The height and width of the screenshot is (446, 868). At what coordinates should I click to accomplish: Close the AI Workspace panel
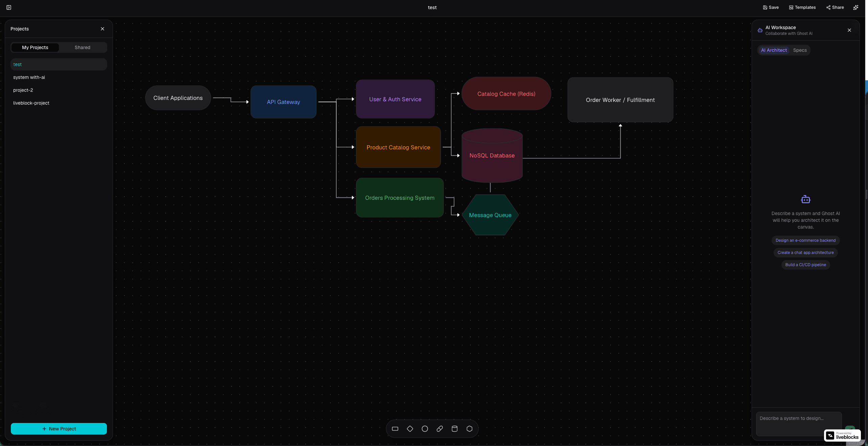849,30
